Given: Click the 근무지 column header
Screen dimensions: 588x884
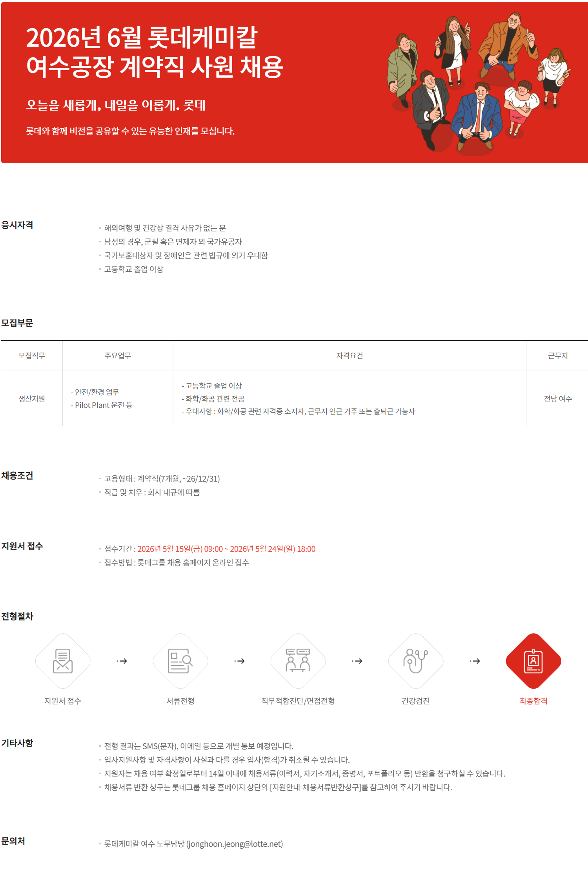Looking at the screenshot, I should 558,356.
